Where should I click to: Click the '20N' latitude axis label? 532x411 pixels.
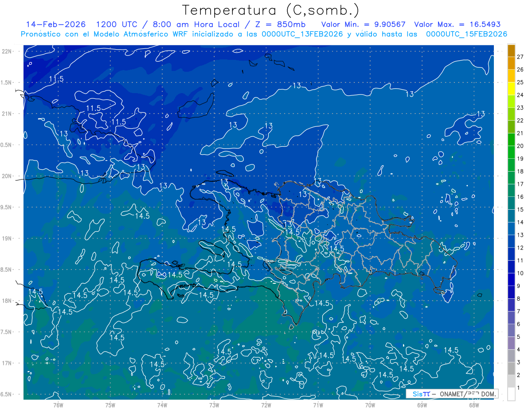pos(7,176)
